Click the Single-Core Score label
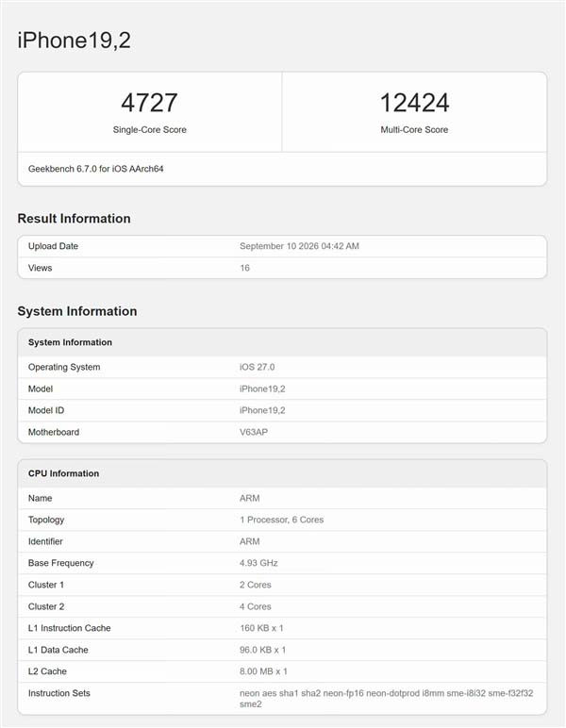Viewport: 566px width, 728px height. (149, 130)
